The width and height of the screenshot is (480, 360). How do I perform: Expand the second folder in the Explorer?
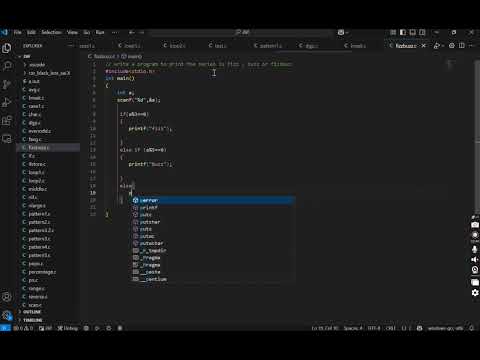[49, 73]
